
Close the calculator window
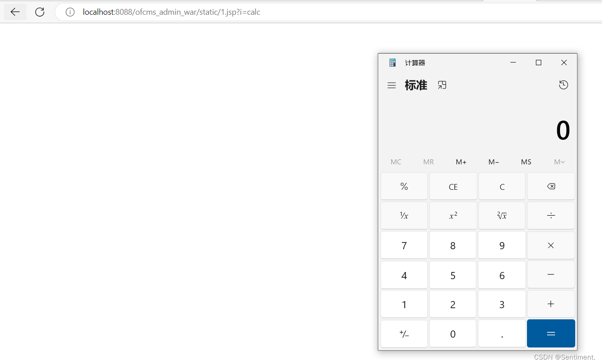564,63
